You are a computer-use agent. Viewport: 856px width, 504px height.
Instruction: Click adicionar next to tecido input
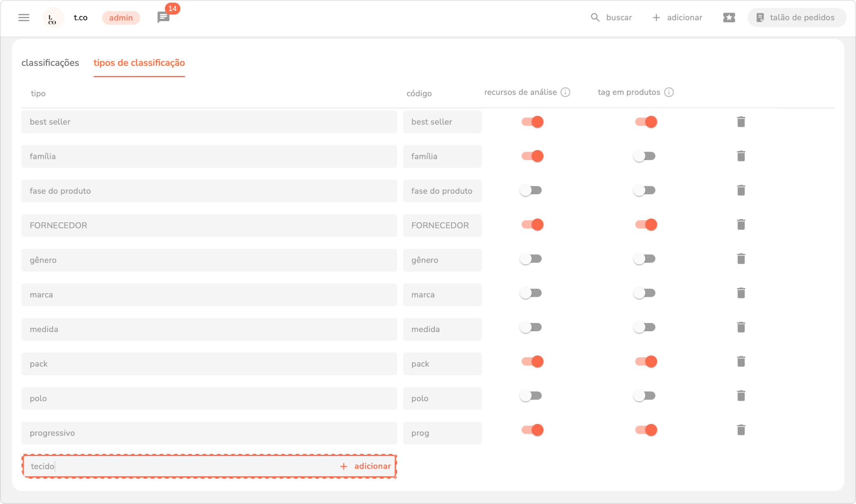pos(365,466)
